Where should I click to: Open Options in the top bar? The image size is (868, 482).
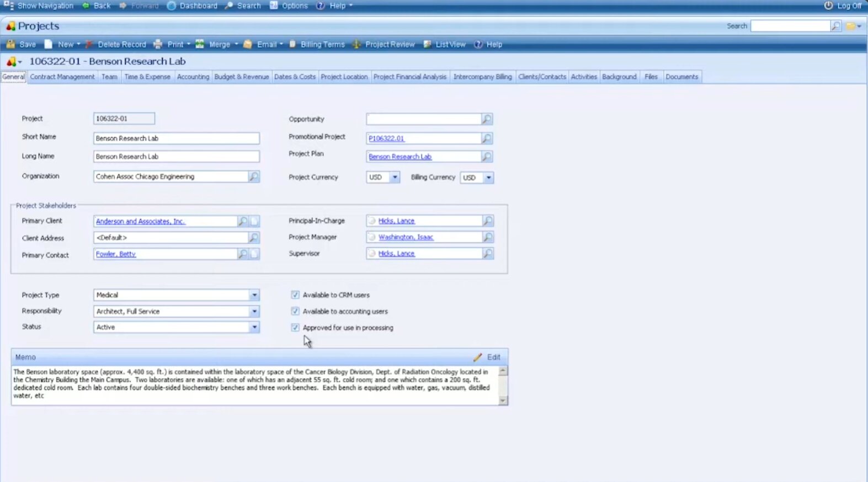coord(289,6)
